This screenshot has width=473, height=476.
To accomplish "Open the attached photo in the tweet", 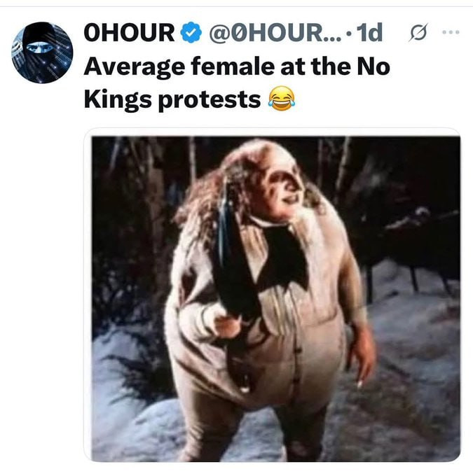I will (x=275, y=299).
